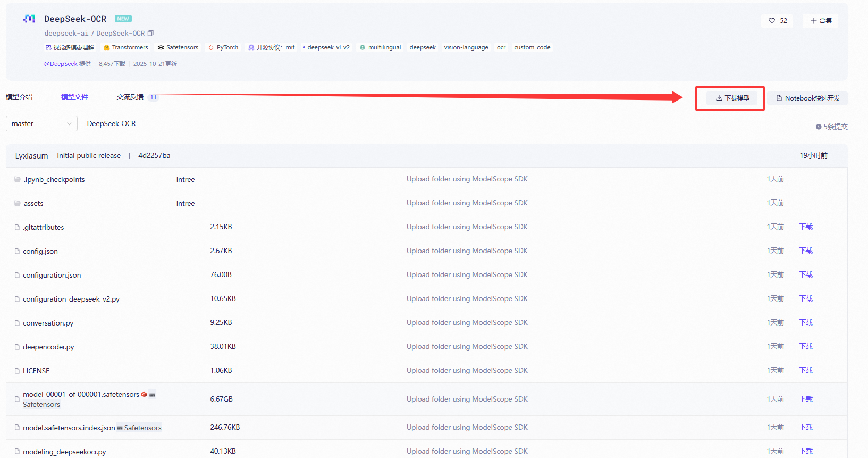Open the .ipynb_checkpoints folder
The width and height of the screenshot is (868, 458).
tap(54, 179)
